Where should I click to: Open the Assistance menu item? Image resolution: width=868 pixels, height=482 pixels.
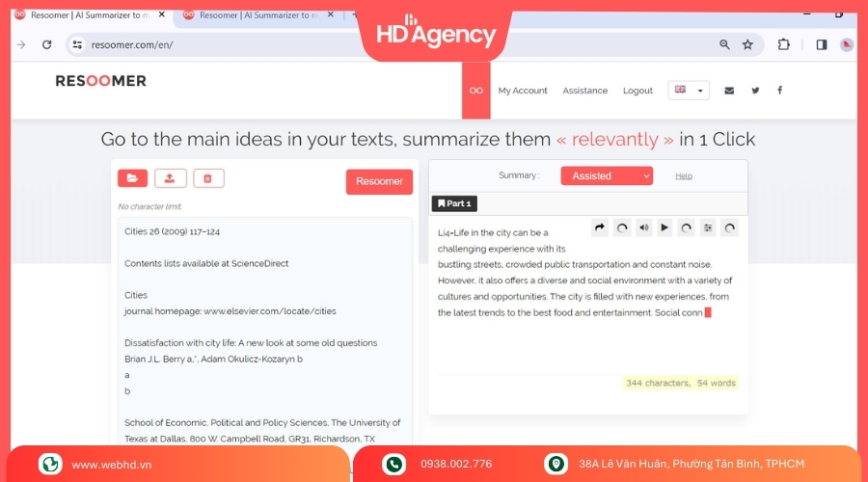pyautogui.click(x=585, y=91)
